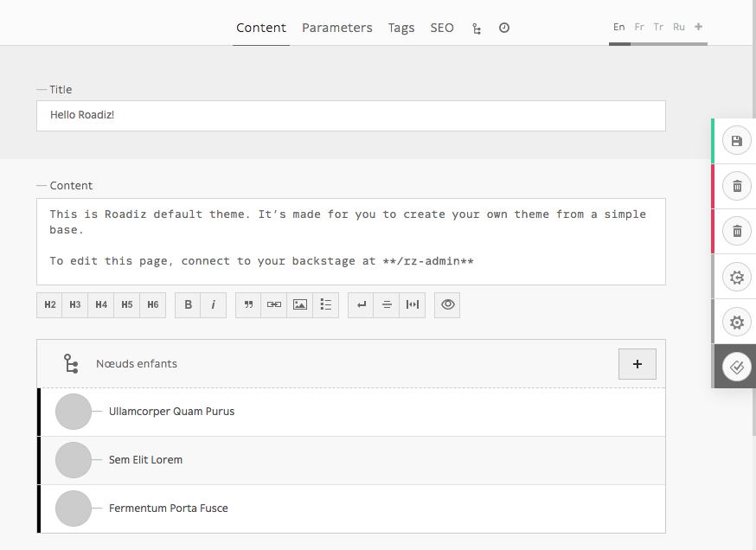The image size is (756, 550).
Task: Insert a line break with return arrow icon
Action: coord(361,304)
